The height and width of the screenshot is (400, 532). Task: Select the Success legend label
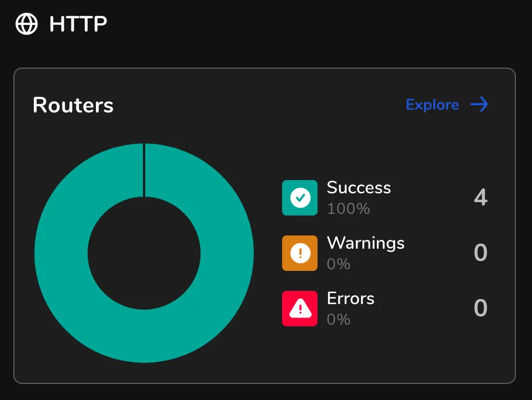[359, 188]
